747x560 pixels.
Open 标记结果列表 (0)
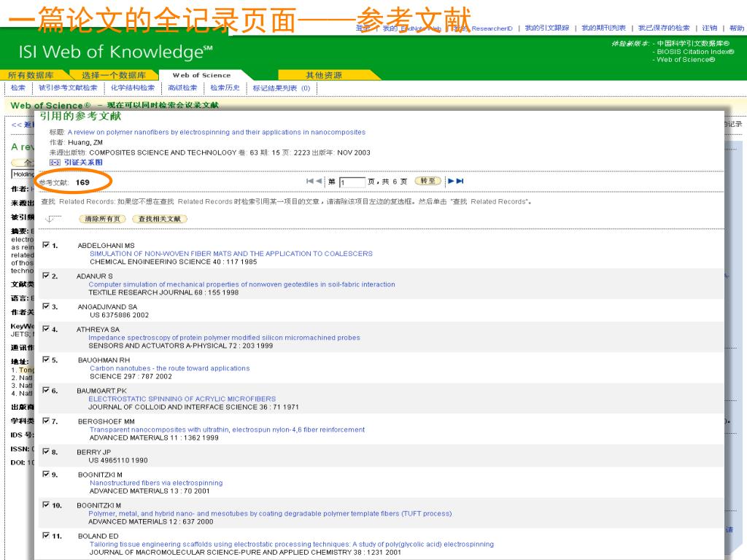281,88
